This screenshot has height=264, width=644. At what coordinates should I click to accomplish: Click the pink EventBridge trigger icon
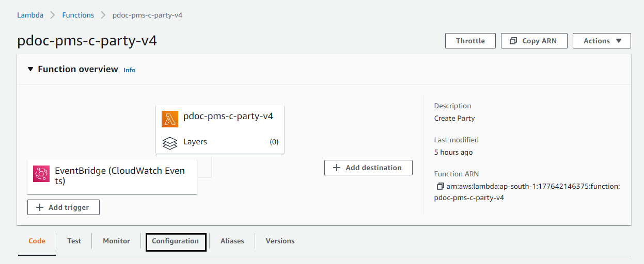(x=41, y=174)
